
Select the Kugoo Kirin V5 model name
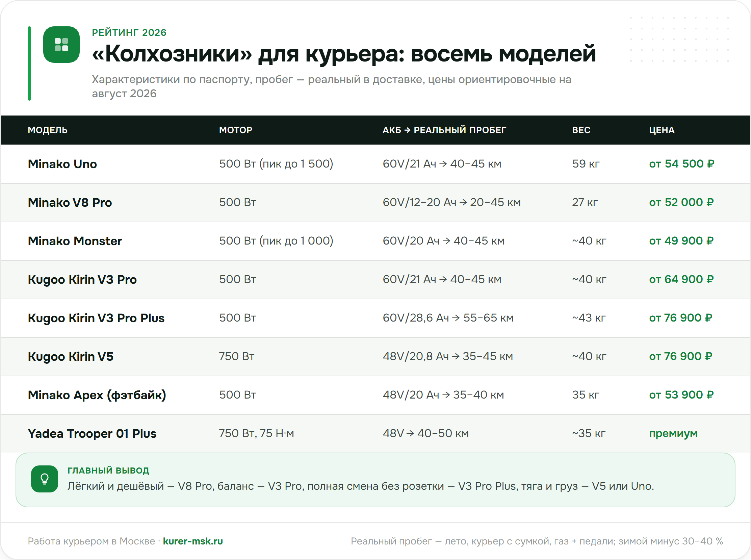tap(71, 357)
